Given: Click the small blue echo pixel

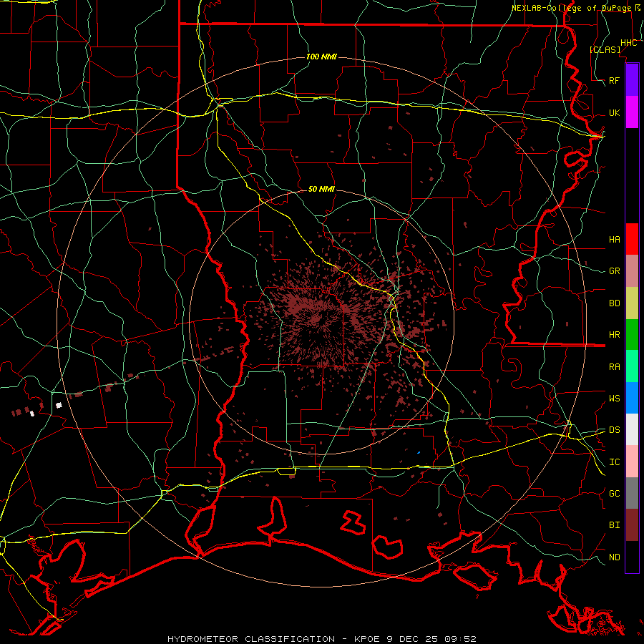Looking at the screenshot, I should click(x=419, y=453).
